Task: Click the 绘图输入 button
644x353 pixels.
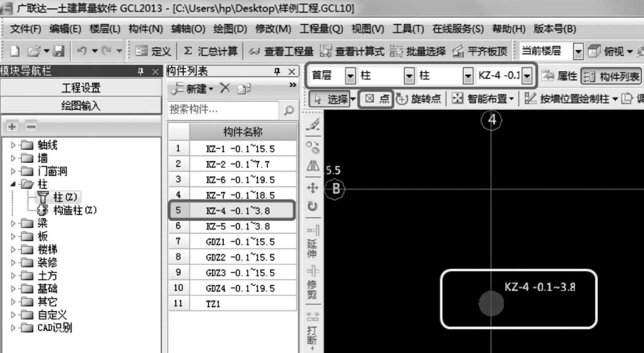Action: 81,106
